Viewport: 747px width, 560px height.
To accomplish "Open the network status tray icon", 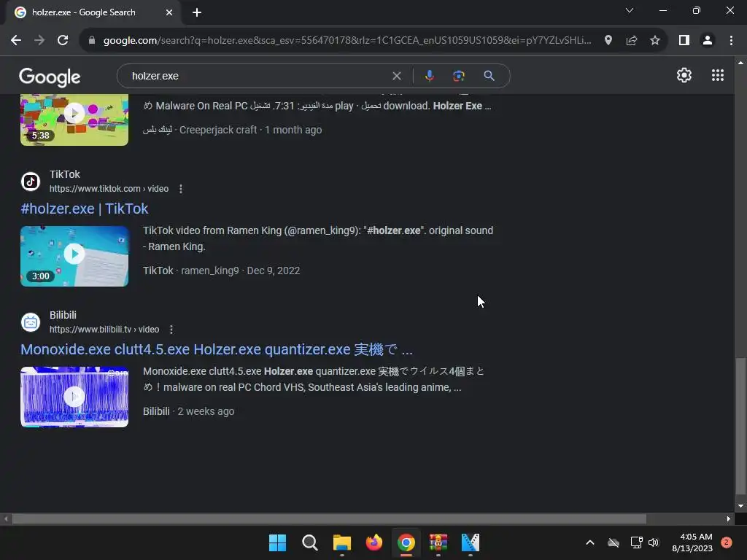I will 636,542.
